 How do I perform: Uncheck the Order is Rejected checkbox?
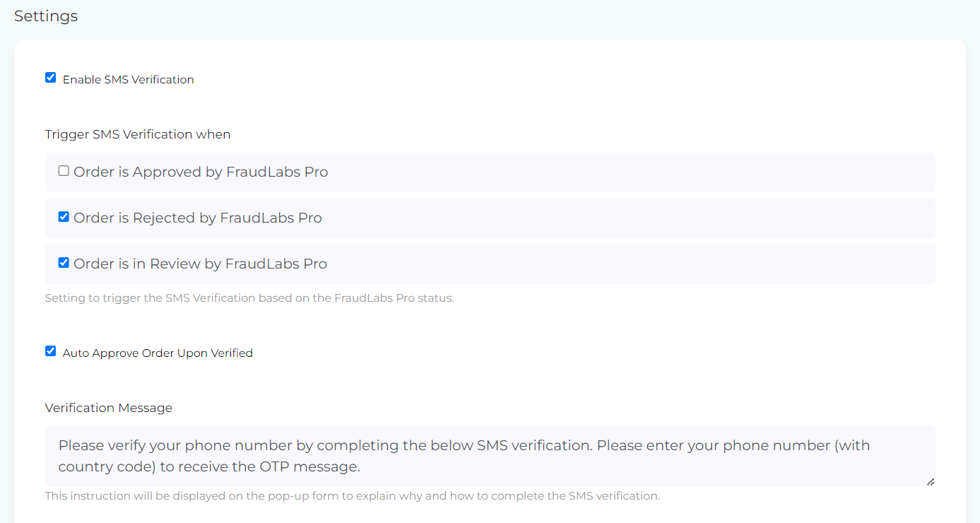[64, 216]
